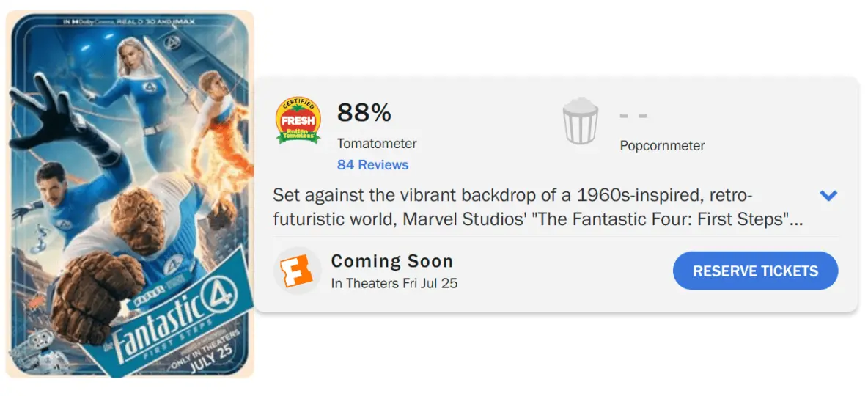Click the Reserve Tickets button
Image resolution: width=868 pixels, height=396 pixels.
[755, 271]
